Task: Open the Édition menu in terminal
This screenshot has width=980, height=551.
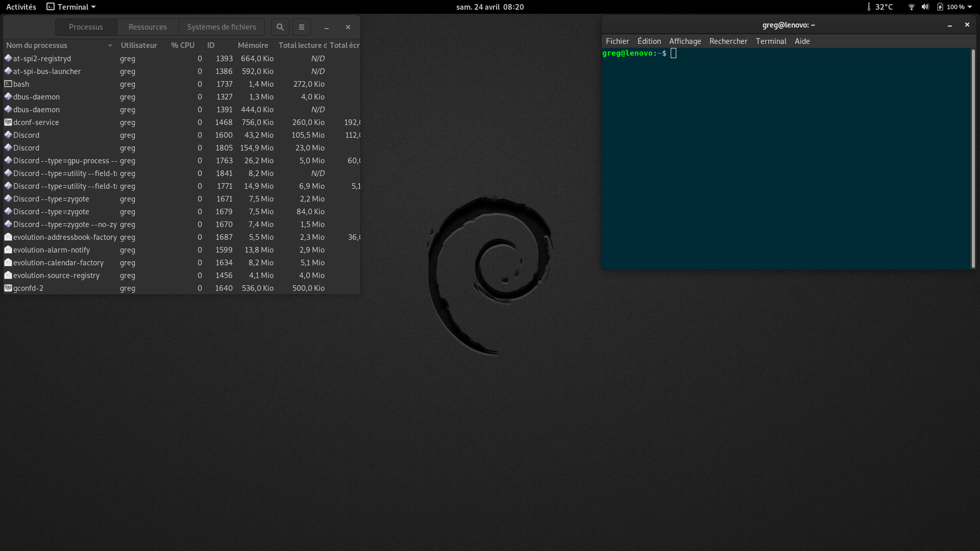Action: [649, 41]
